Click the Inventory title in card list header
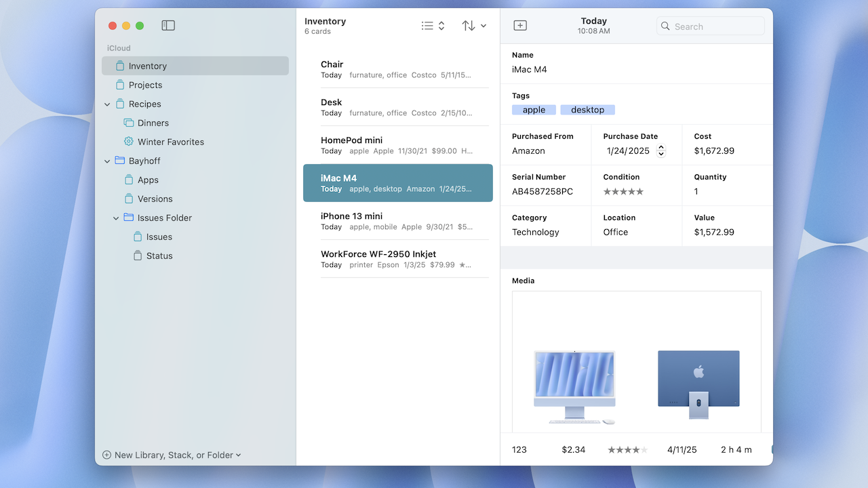Viewport: 868px width, 488px height. point(325,21)
